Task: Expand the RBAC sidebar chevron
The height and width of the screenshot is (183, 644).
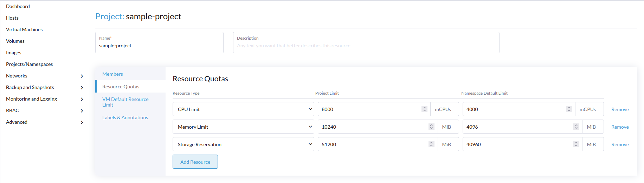Action: [x=82, y=111]
